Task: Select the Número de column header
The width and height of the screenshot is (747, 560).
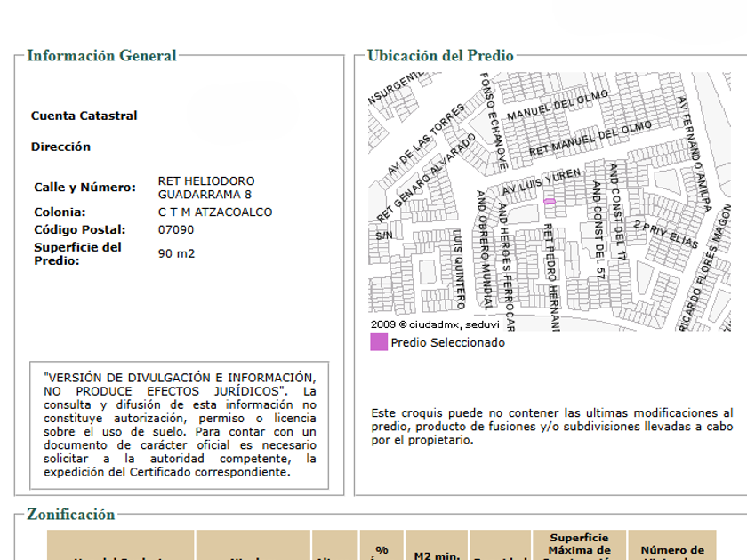Action: (672, 550)
